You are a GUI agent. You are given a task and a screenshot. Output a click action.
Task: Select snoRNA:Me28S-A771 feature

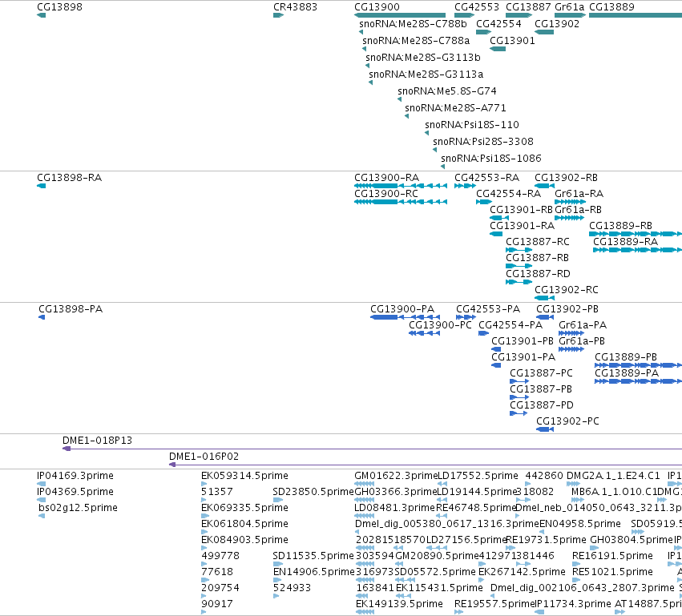[x=455, y=108]
